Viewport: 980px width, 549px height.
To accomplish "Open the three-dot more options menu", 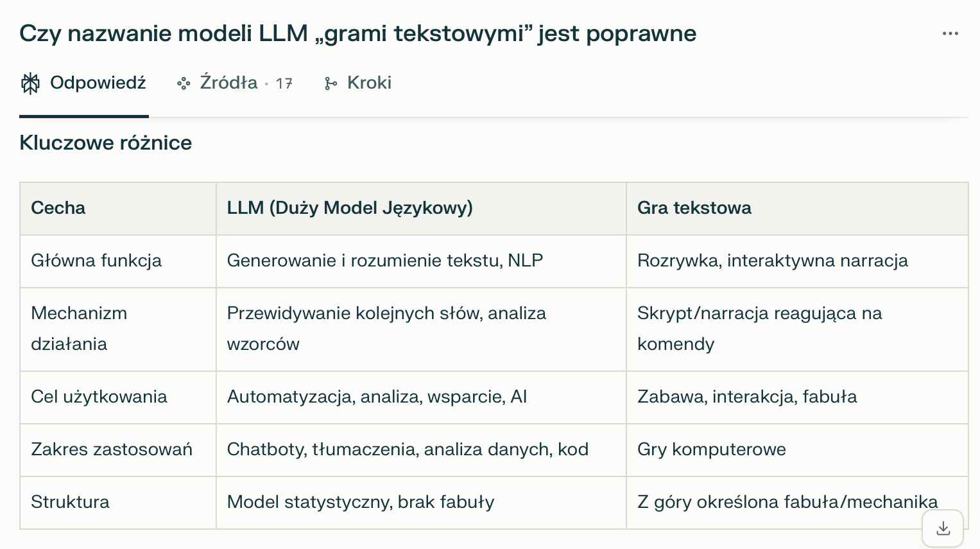I will click(x=950, y=33).
